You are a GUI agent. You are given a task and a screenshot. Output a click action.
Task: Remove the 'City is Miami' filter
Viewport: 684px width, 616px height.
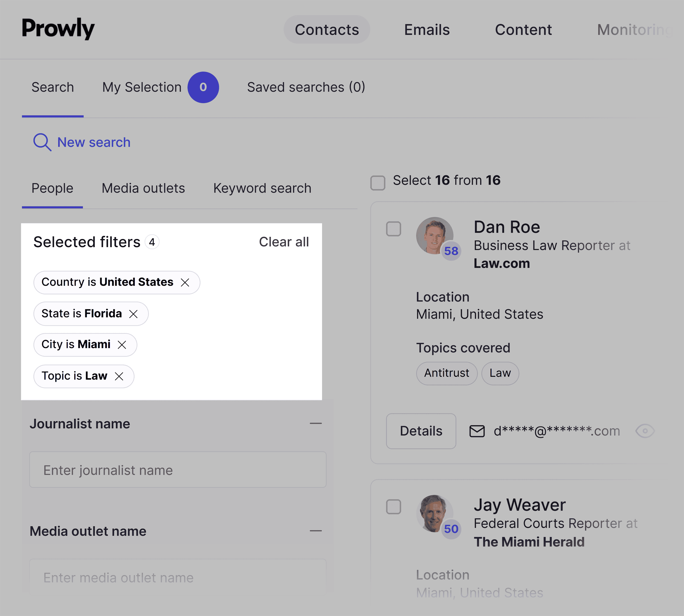[x=122, y=345]
